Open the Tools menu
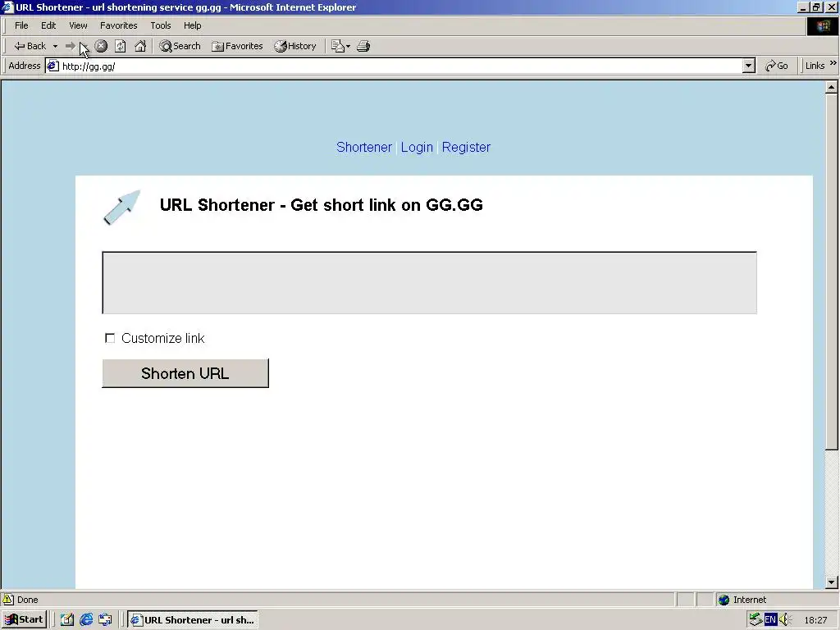The width and height of the screenshot is (840, 630). (160, 25)
